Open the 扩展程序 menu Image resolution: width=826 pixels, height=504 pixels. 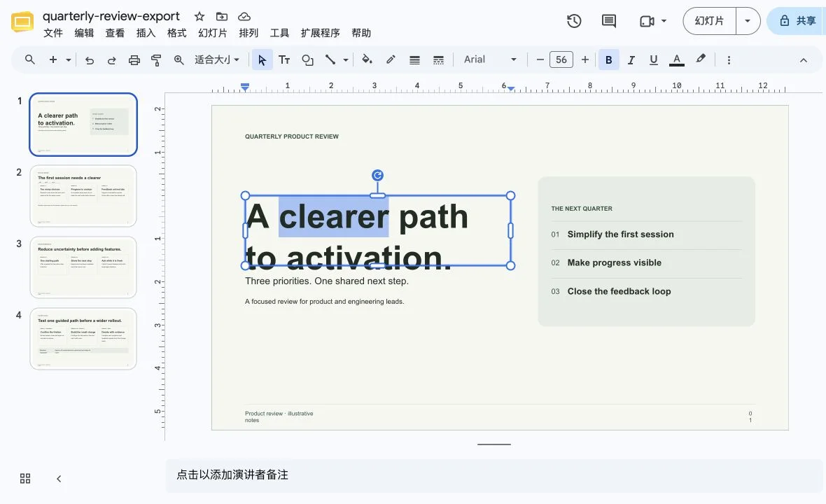click(321, 33)
